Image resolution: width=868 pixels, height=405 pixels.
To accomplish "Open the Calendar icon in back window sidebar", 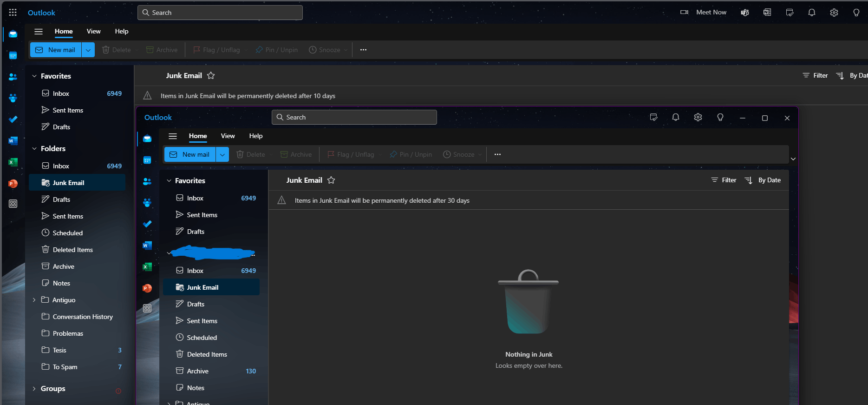I will coord(13,55).
